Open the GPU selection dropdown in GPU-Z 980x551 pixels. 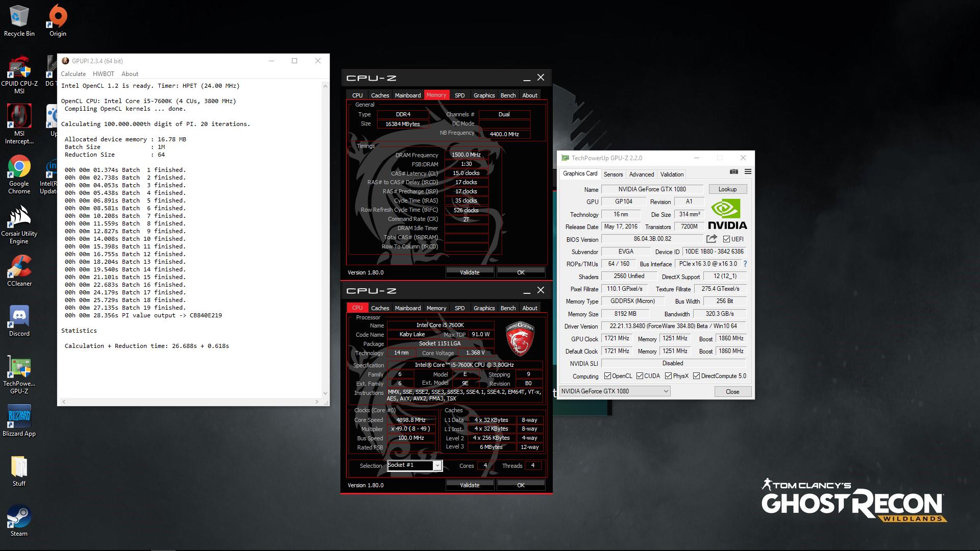615,391
